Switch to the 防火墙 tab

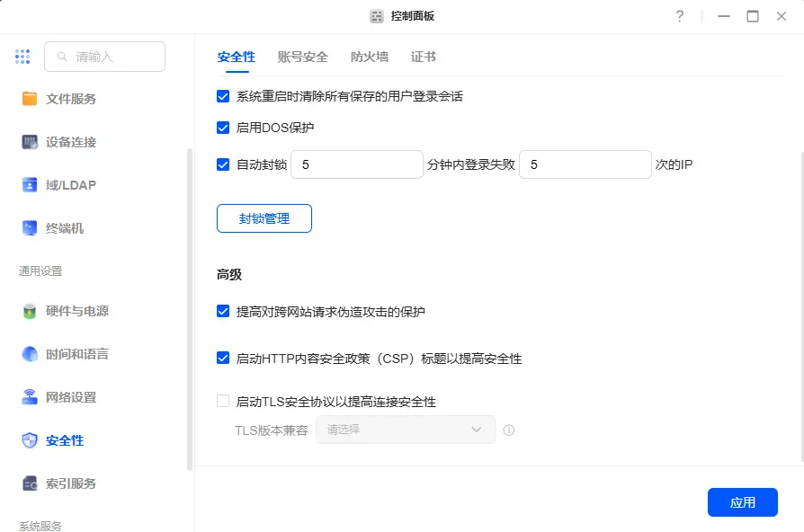click(370, 57)
